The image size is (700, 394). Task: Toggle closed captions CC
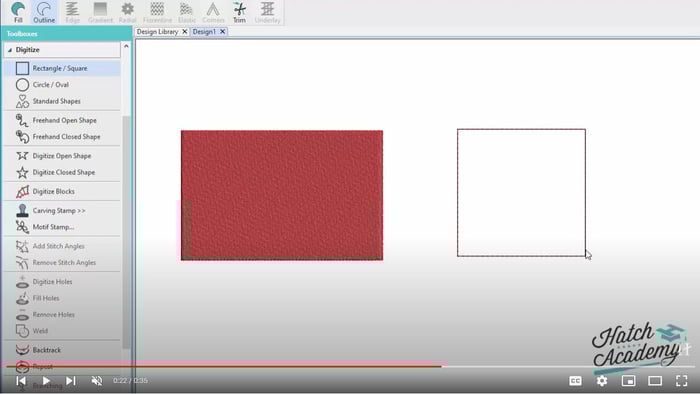[x=575, y=381]
